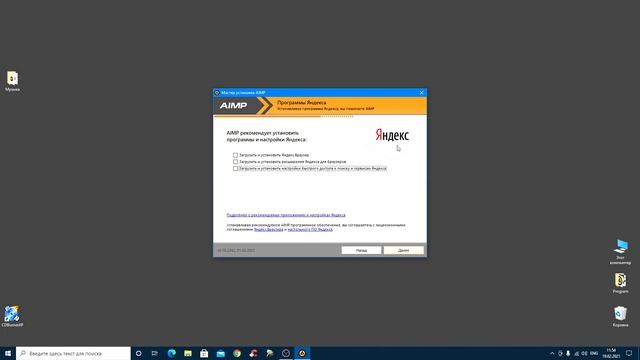Viewport: 640px width, 360px height.
Task: Click the installer title bar icon
Action: pyautogui.click(x=217, y=93)
